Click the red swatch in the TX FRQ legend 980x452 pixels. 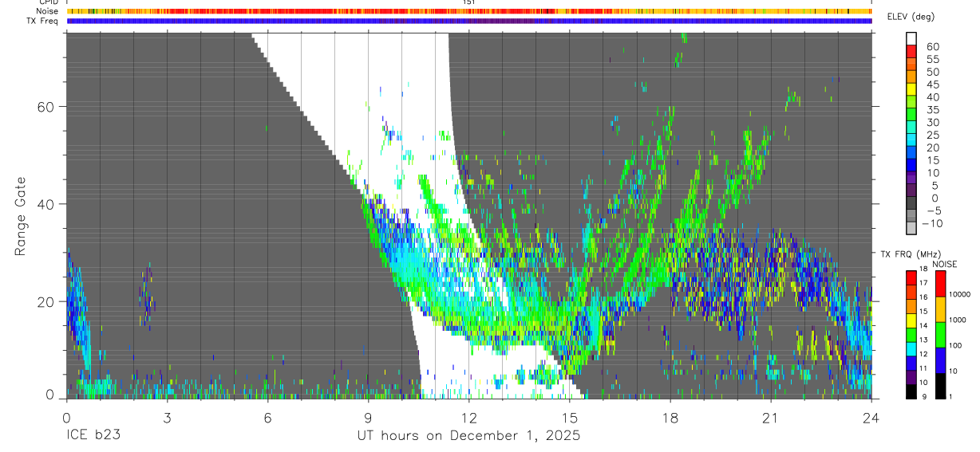(x=911, y=278)
